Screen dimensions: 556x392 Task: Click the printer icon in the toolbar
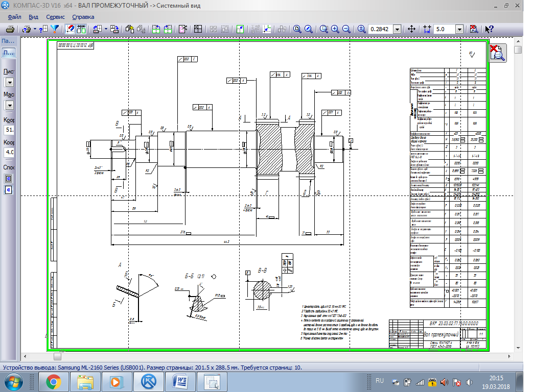point(10,29)
